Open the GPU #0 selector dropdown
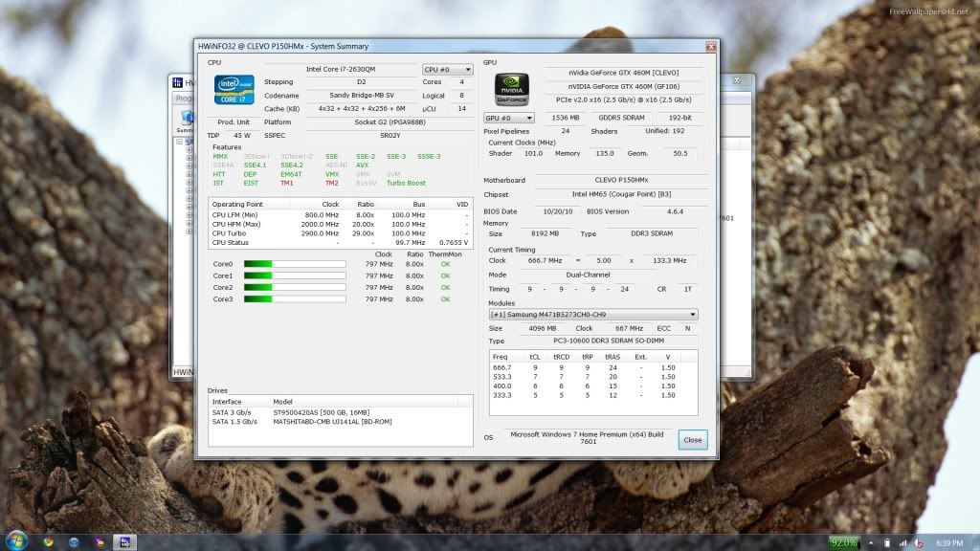Image resolution: width=980 pixels, height=551 pixels. (509, 118)
